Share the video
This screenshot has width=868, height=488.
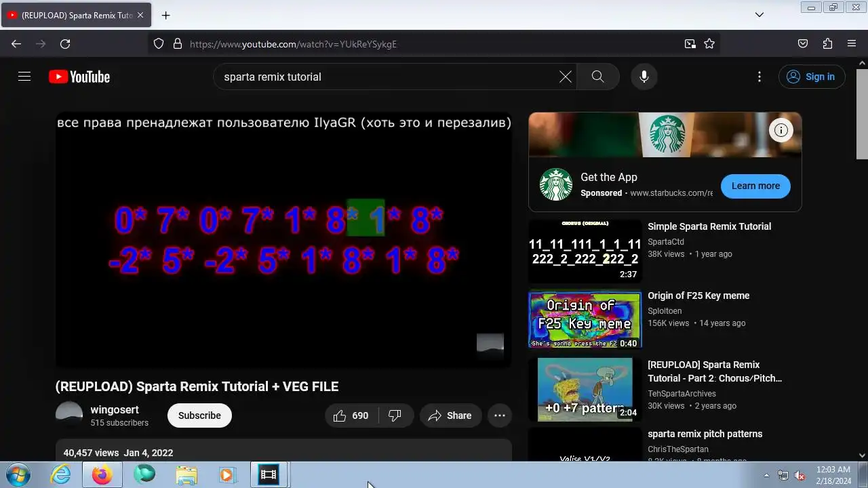tap(450, 415)
